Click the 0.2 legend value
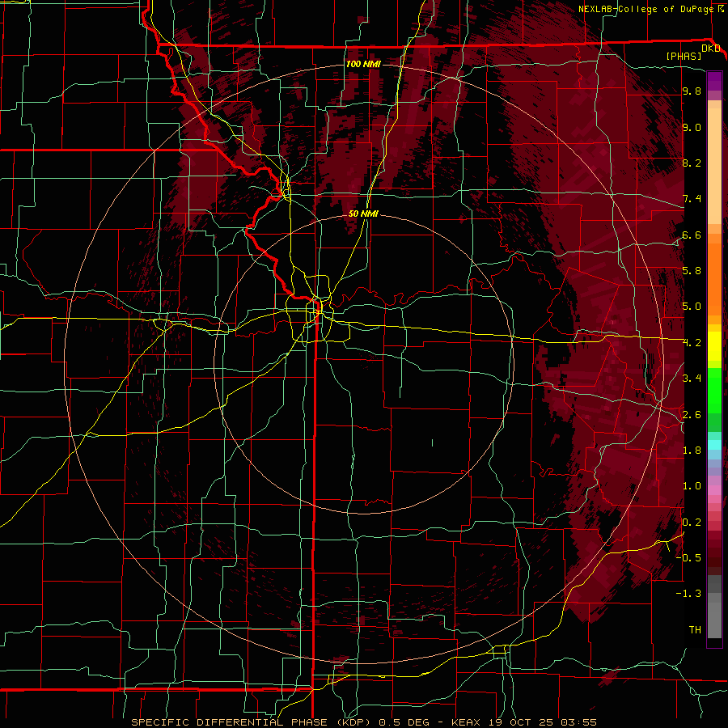Image resolution: width=728 pixels, height=728 pixels. click(692, 523)
